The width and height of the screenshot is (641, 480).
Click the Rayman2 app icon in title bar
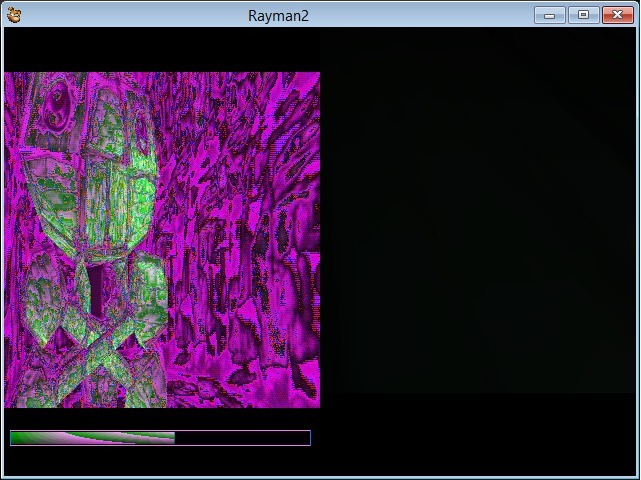coord(14,16)
